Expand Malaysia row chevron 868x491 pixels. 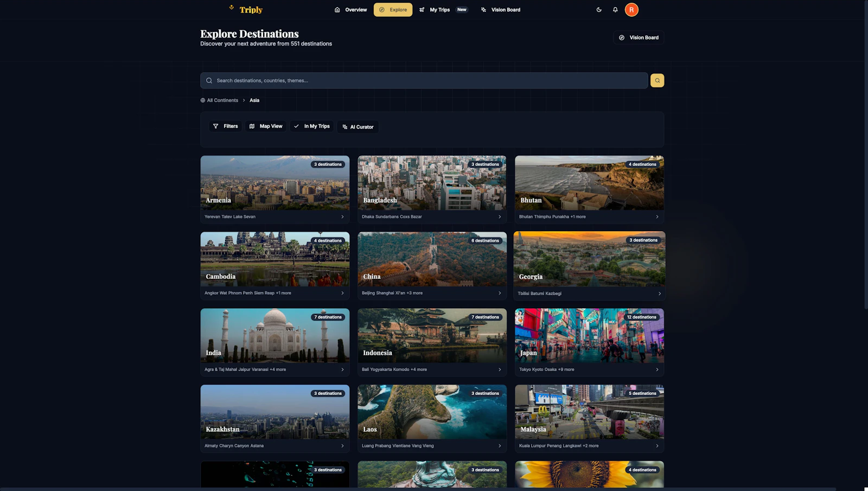pos(657,446)
